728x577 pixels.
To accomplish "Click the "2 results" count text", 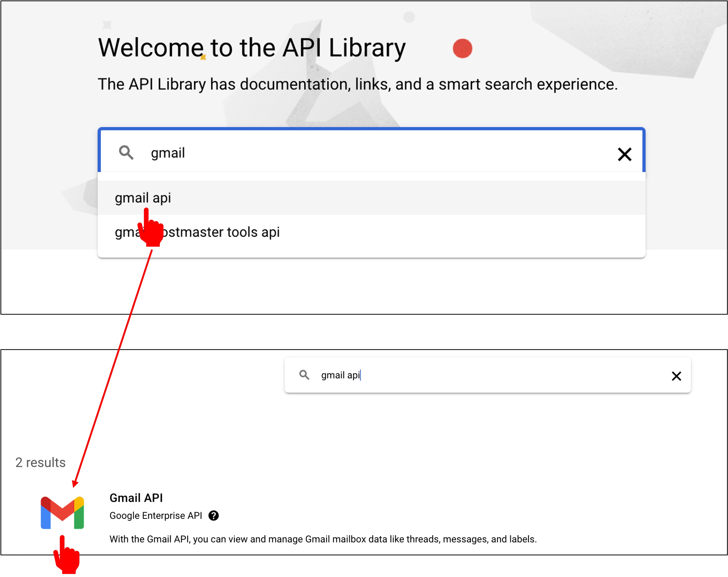I will tap(41, 462).
